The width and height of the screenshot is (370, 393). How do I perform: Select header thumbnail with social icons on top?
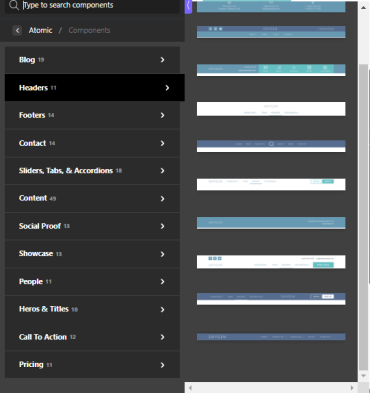[271, 32]
